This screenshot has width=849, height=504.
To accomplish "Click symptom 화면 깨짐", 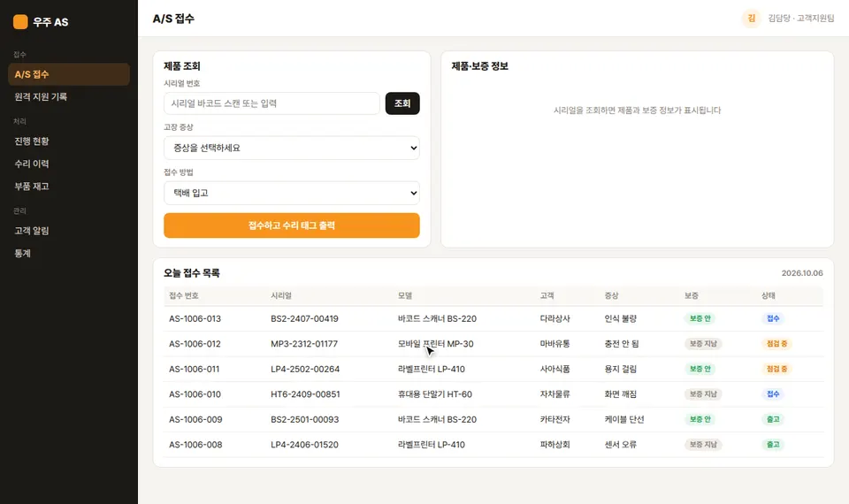I will 621,394.
